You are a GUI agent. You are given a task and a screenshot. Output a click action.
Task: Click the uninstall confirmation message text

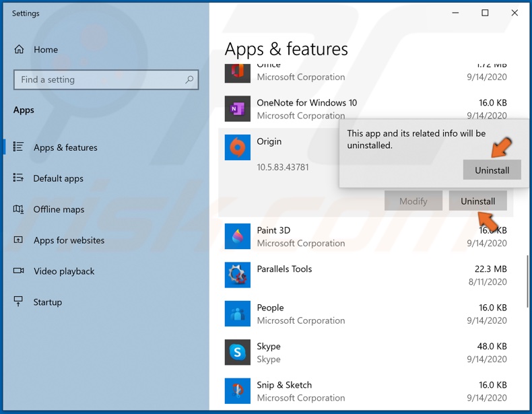point(416,139)
